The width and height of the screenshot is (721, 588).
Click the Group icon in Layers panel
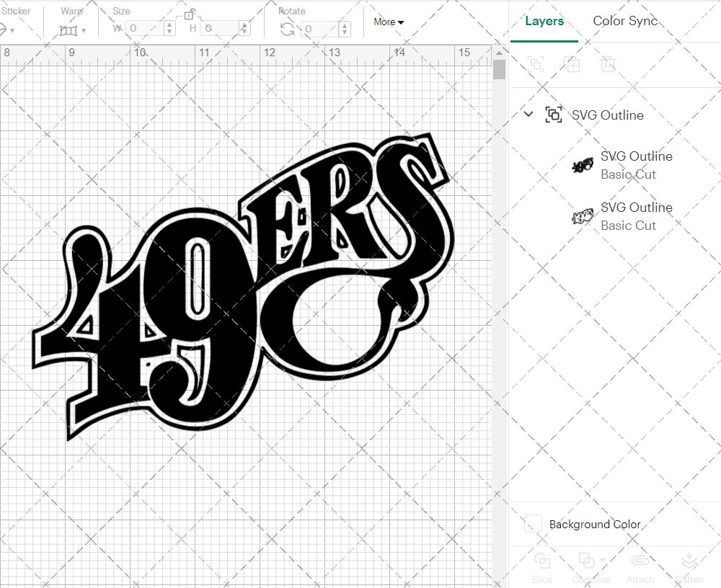(x=536, y=64)
